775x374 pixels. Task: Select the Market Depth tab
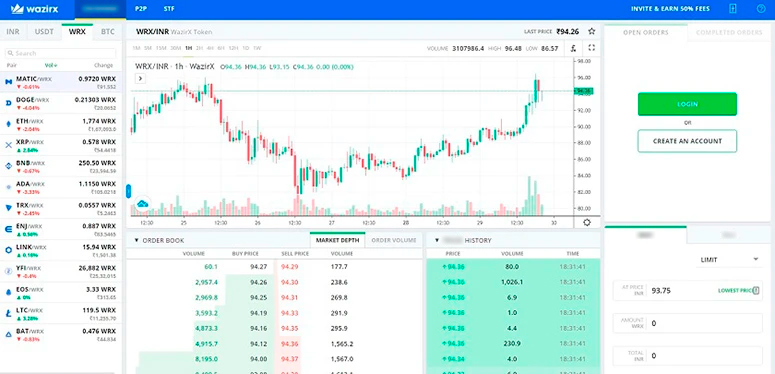(338, 241)
